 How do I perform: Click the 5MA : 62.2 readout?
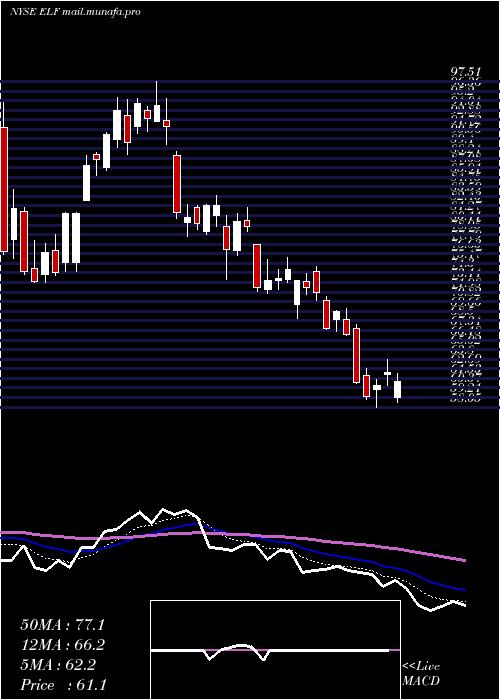click(58, 665)
